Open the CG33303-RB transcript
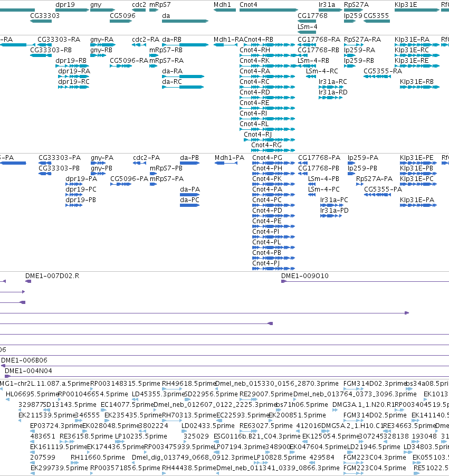 pyautogui.click(x=41, y=55)
